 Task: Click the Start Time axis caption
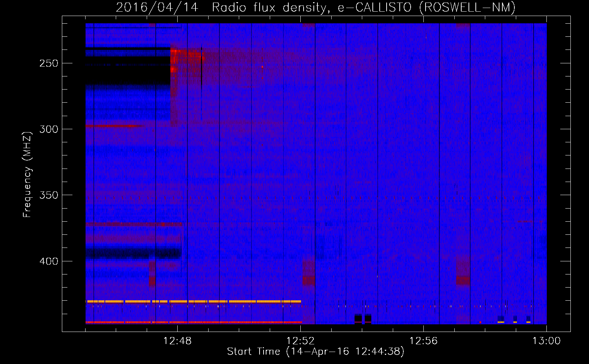pos(316,352)
